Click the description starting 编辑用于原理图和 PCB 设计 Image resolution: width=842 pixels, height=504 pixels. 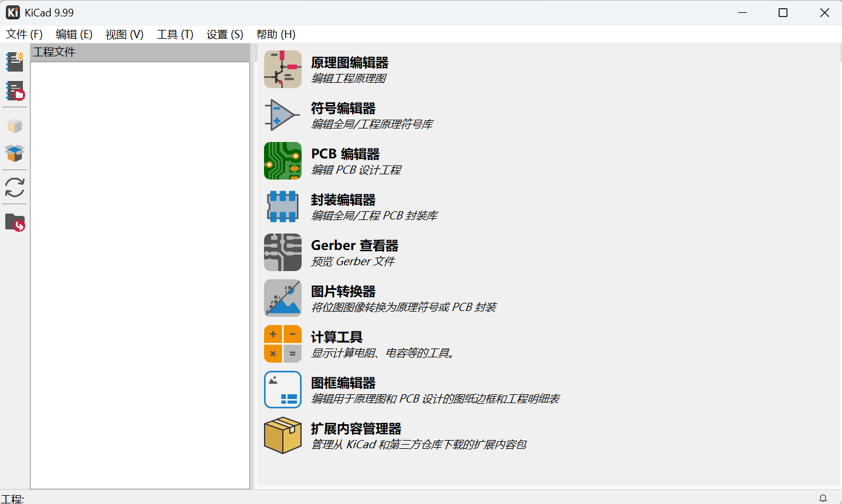pos(435,399)
